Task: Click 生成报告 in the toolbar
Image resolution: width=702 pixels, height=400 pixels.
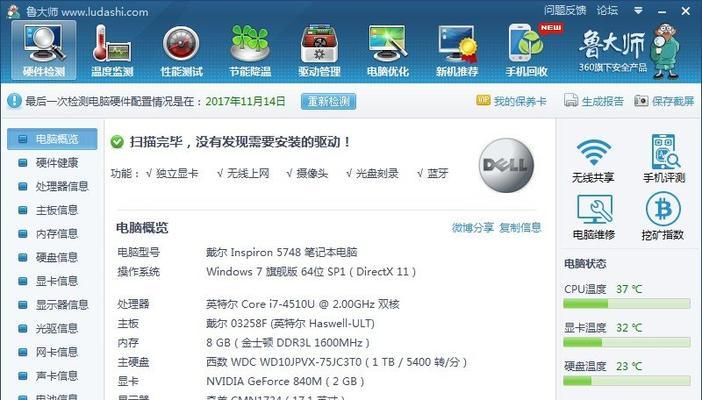Action: point(594,101)
